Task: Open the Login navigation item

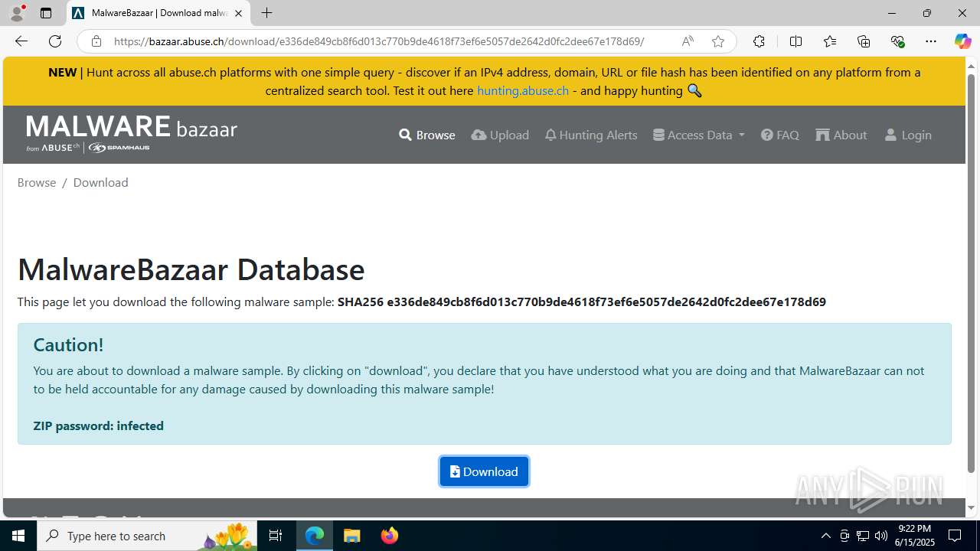Action: point(908,135)
